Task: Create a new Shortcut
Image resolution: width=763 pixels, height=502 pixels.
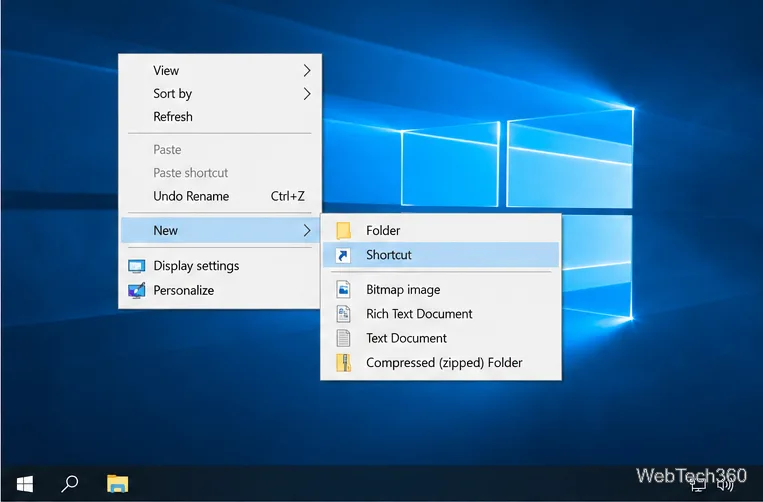Action: click(x=440, y=255)
